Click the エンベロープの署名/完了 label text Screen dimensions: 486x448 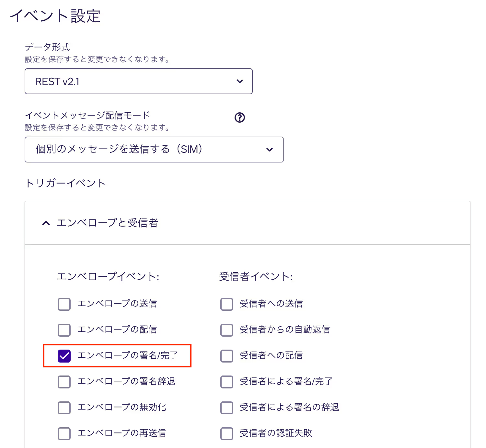pyautogui.click(x=128, y=355)
